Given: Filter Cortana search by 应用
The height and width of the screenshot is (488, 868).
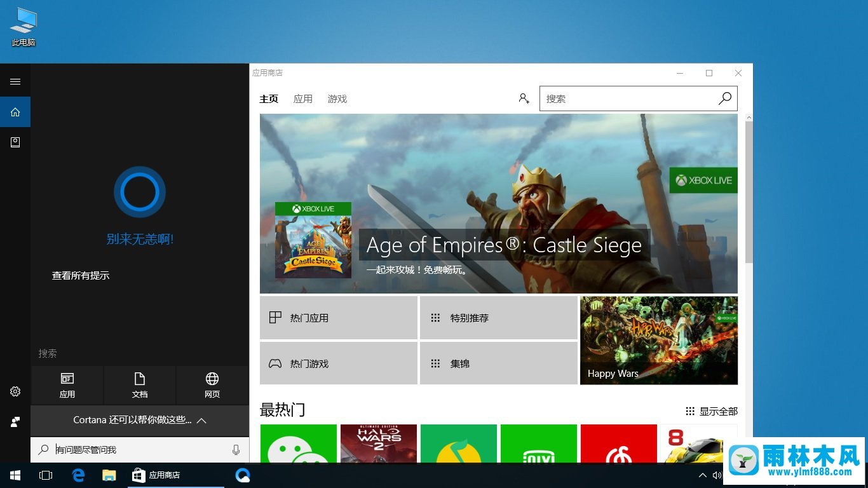Looking at the screenshot, I should (67, 386).
